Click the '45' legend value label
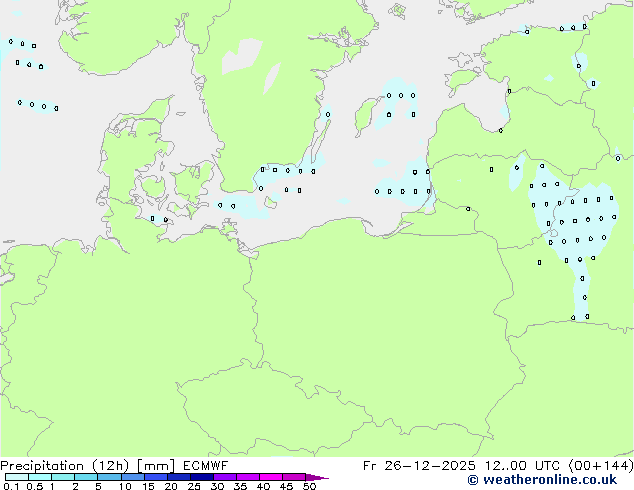The image size is (634, 490). point(286,486)
